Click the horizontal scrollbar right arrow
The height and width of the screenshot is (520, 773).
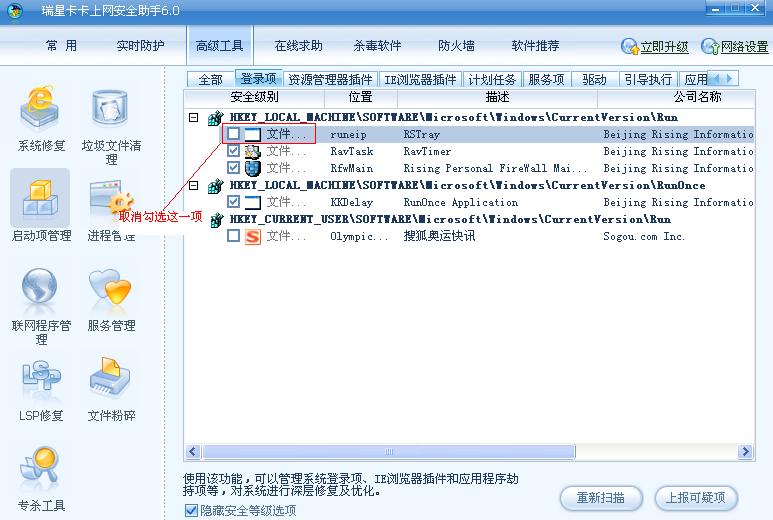coord(745,451)
